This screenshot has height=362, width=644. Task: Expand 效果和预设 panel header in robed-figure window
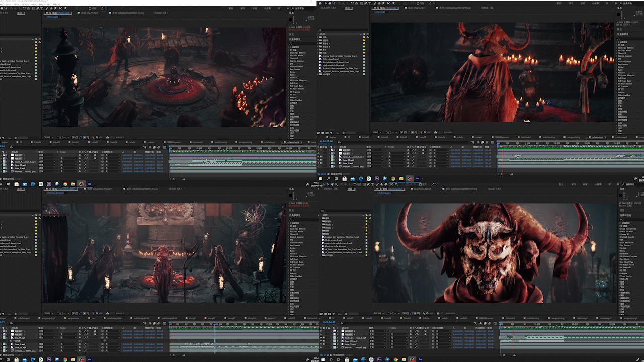coord(623,34)
